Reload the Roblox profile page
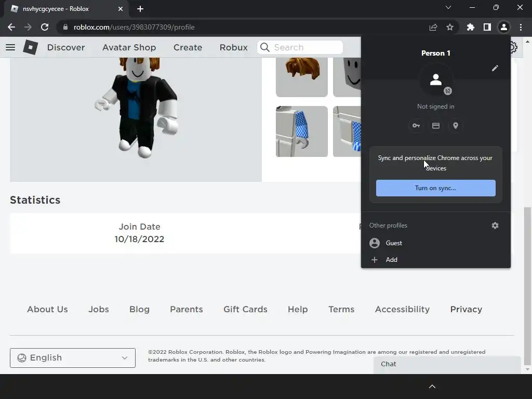Viewport: 532px width, 399px height. tap(45, 27)
